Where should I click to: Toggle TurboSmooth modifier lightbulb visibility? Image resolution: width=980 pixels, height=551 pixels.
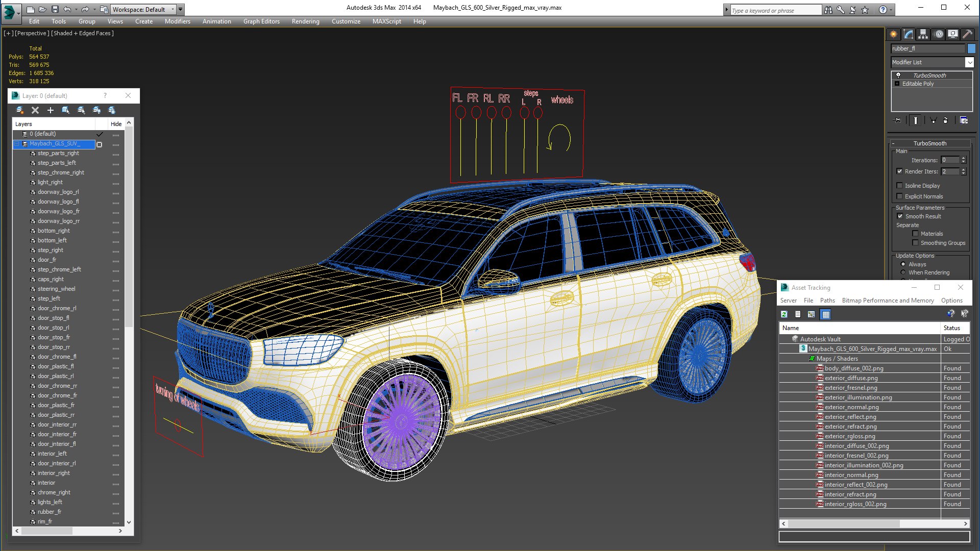coord(898,75)
